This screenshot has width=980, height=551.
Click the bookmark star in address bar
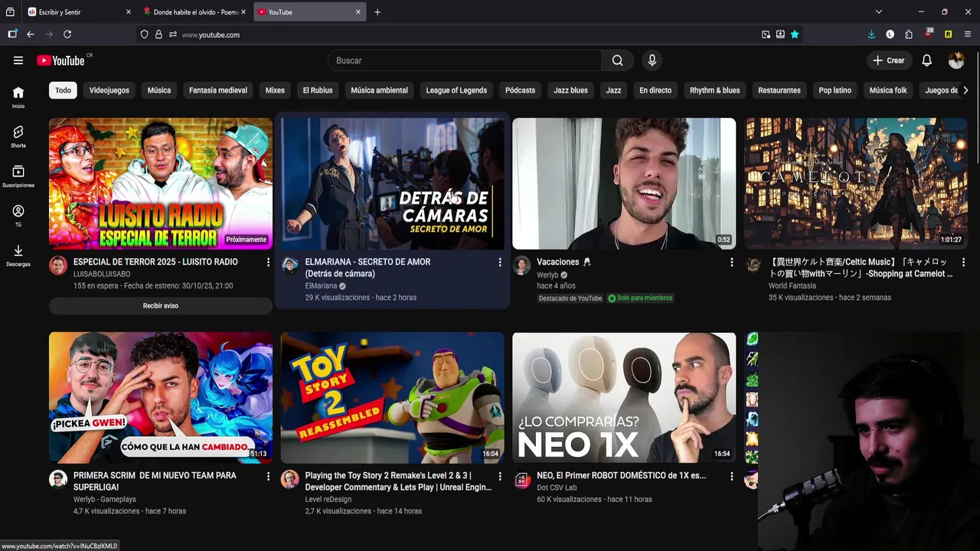(x=795, y=34)
